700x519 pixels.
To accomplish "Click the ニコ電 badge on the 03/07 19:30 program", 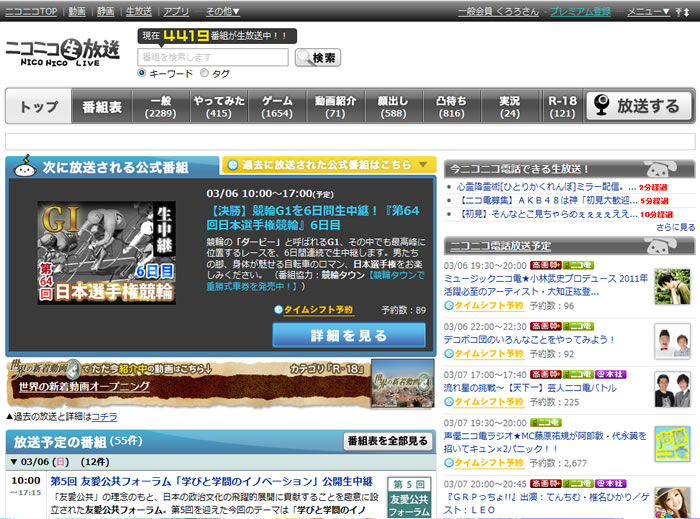I will tap(546, 422).
